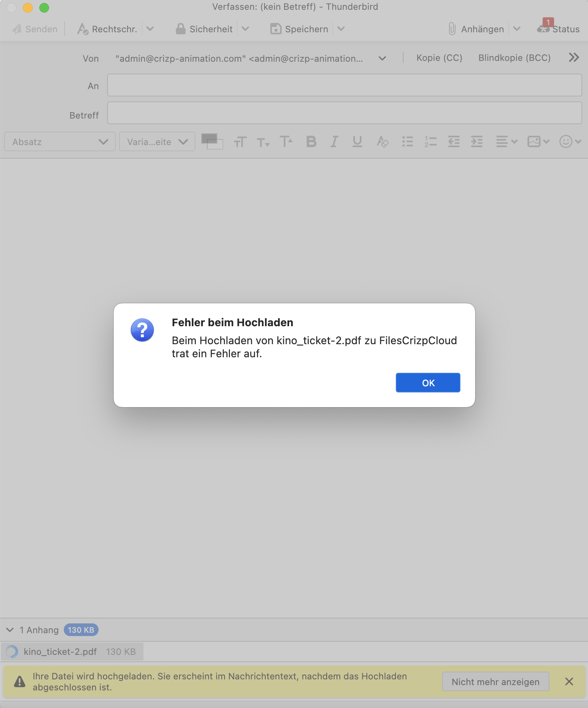The width and height of the screenshot is (588, 708).
Task: Click the indent icon
Action: (477, 142)
